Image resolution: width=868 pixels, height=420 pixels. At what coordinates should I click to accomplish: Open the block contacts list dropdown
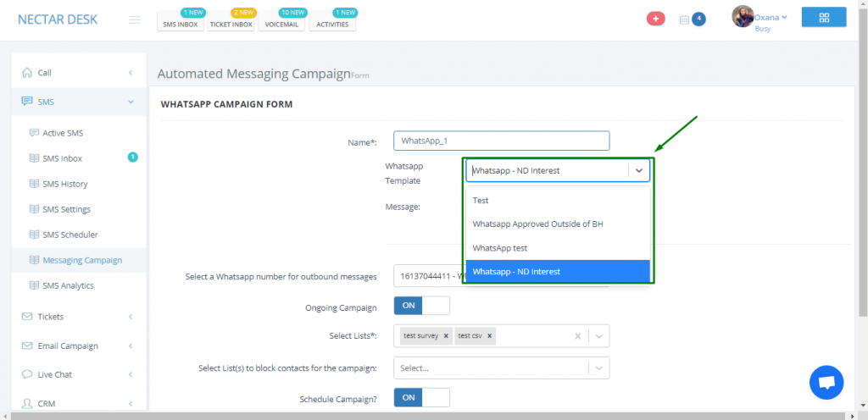click(599, 367)
